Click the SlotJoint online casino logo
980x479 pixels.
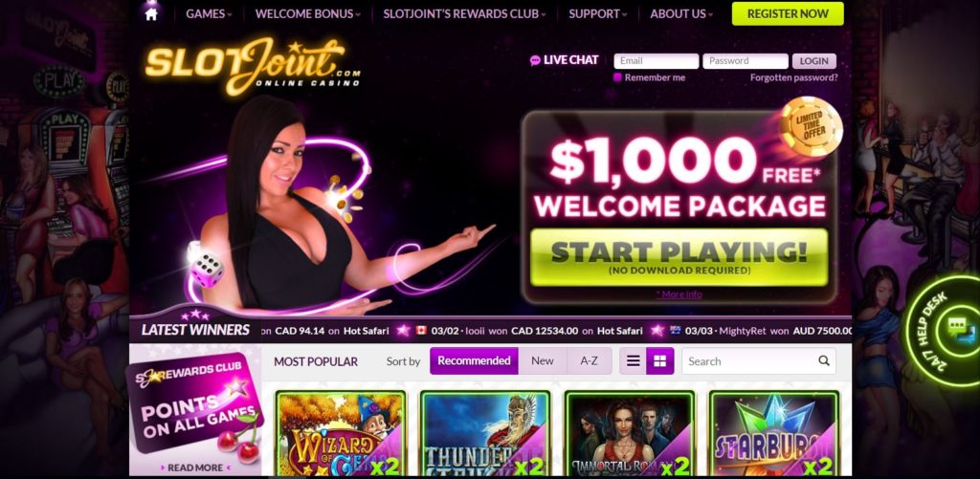253,66
